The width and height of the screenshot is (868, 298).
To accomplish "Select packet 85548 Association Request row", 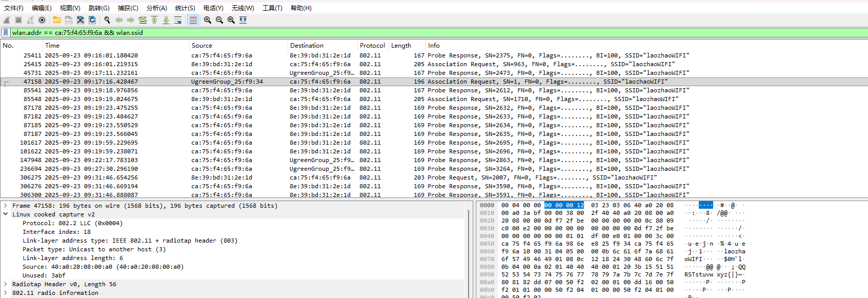I will tap(434, 99).
